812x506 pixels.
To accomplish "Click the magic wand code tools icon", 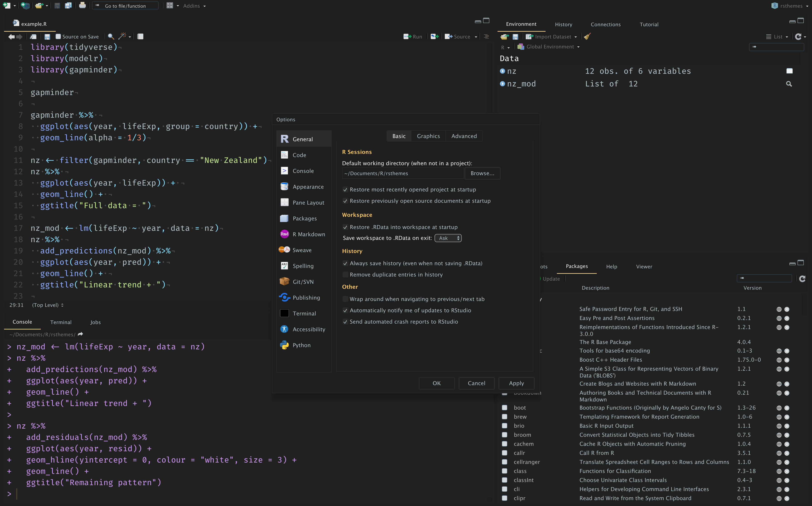I will [x=122, y=36].
